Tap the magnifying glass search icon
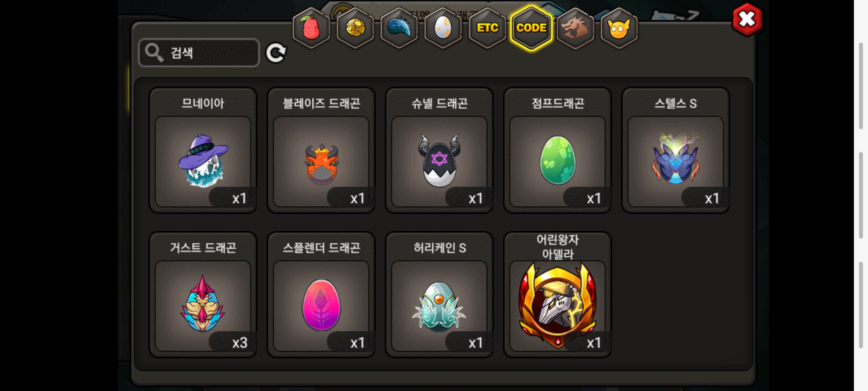The height and width of the screenshot is (391, 868). coord(154,53)
